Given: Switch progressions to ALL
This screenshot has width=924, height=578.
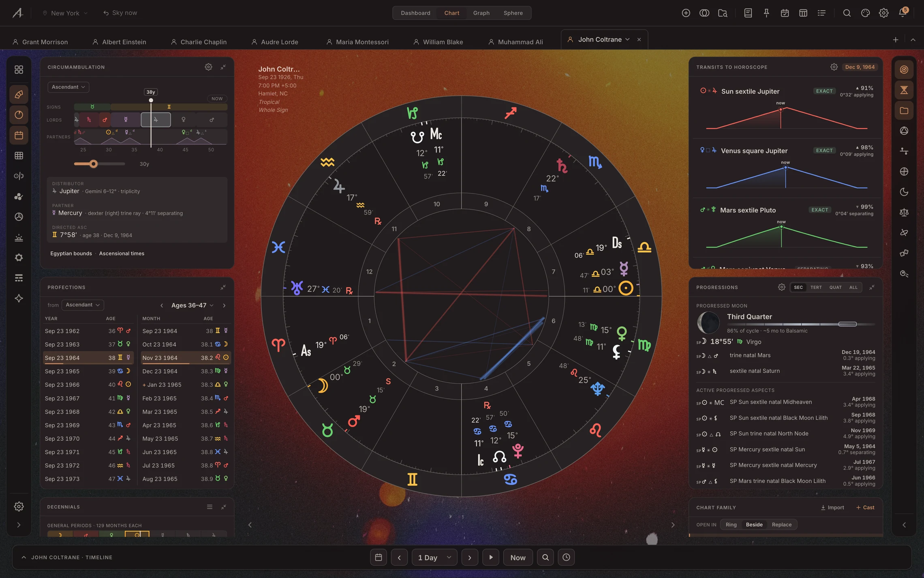Looking at the screenshot, I should [x=853, y=288].
